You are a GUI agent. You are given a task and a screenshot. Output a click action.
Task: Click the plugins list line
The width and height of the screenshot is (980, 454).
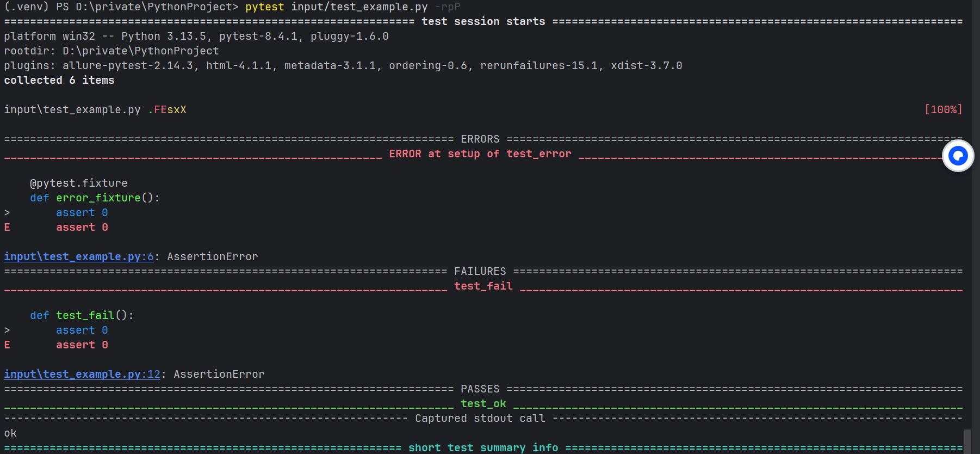[x=343, y=66]
